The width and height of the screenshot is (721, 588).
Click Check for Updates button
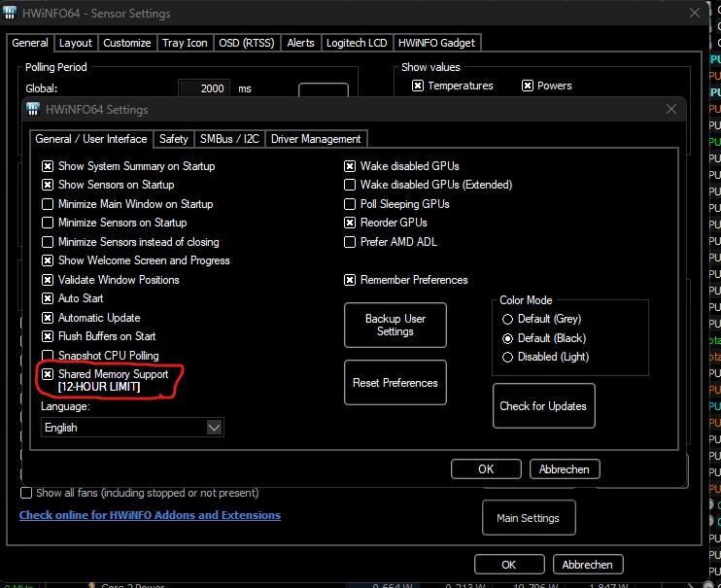tap(544, 406)
